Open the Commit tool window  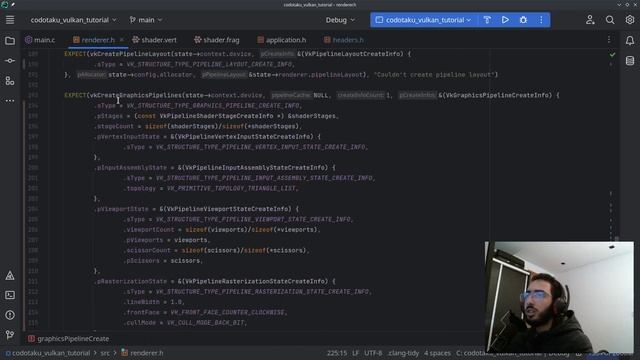tap(10, 61)
